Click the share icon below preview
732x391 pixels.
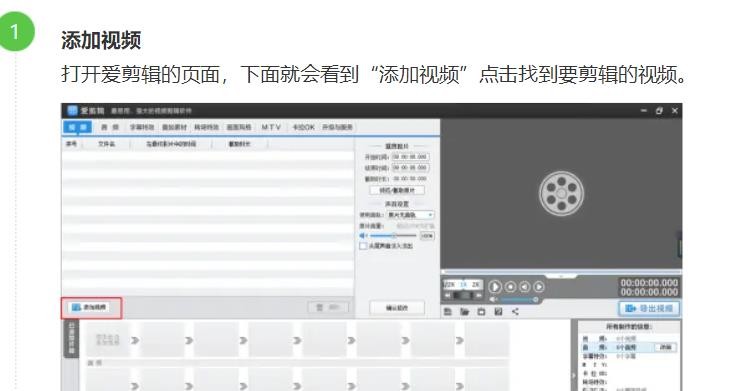coord(515,312)
